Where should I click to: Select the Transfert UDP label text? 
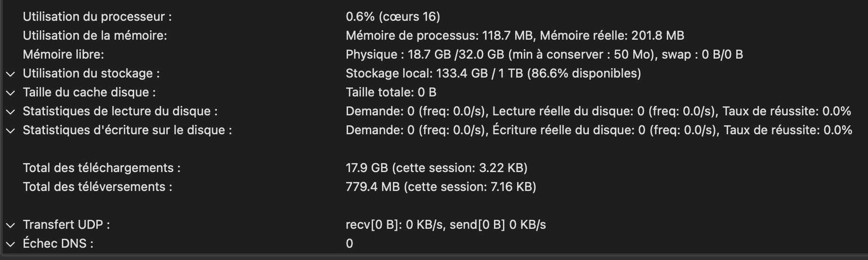(66, 225)
